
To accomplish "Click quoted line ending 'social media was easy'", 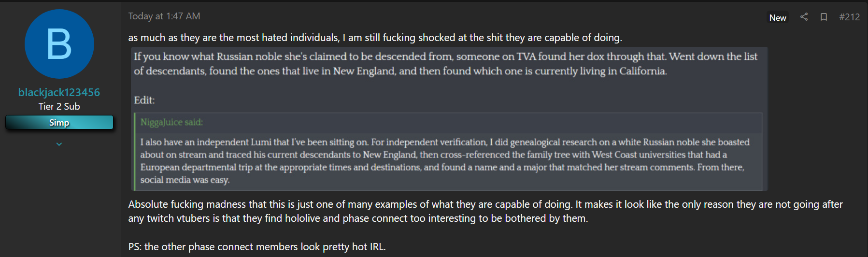I will pos(185,180).
